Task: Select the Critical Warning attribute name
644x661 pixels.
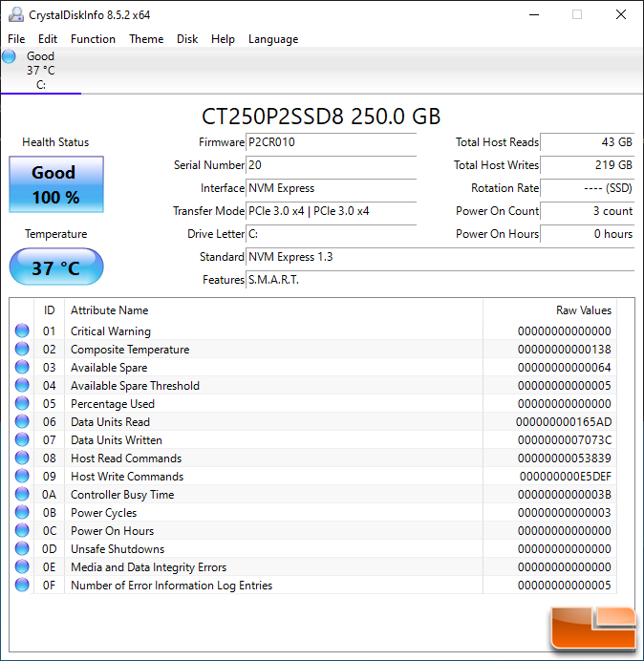Action: point(111,331)
